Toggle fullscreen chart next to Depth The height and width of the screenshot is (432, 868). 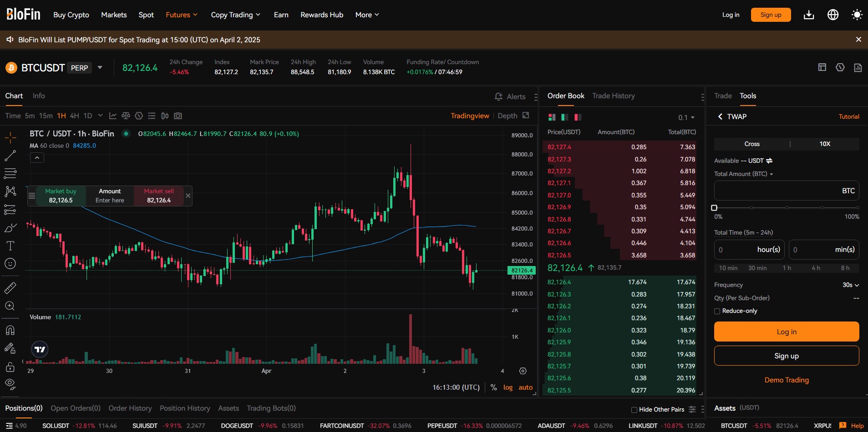coord(526,116)
